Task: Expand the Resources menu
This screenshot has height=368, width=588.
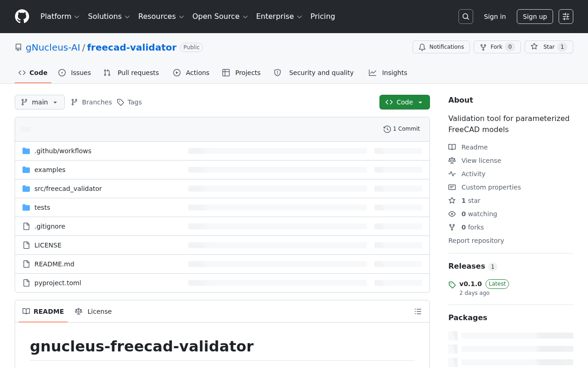Action: tap(161, 17)
